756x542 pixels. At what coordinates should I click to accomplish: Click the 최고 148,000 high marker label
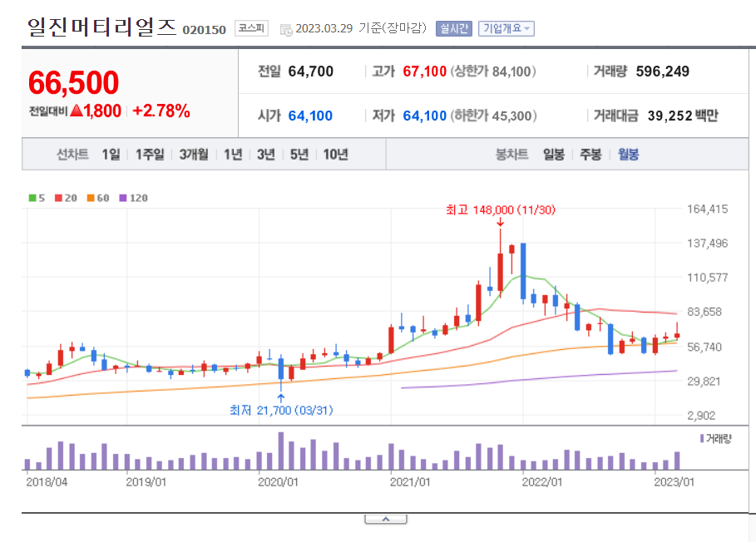501,210
